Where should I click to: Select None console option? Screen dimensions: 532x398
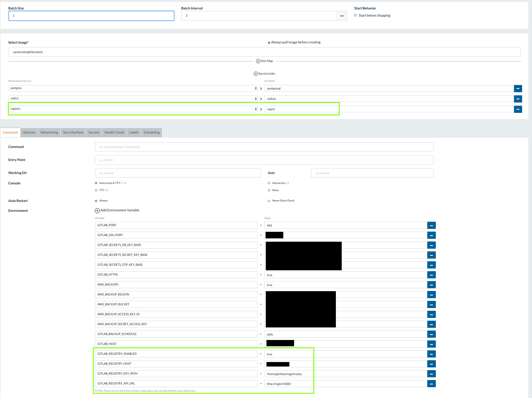[269, 190]
